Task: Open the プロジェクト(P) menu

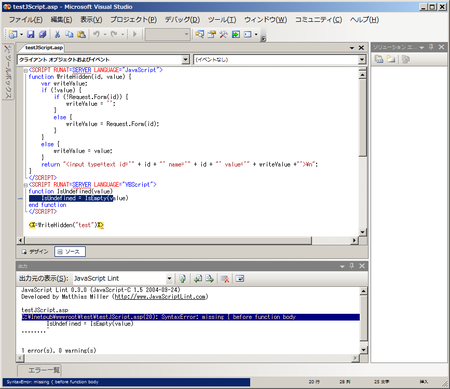Action: (x=133, y=20)
